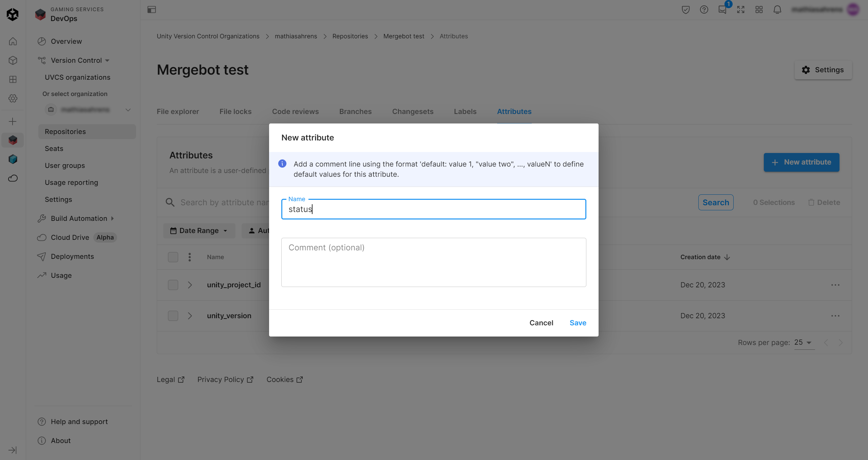This screenshot has height=460, width=868.
Task: Open the help question mark icon
Action: point(704,9)
